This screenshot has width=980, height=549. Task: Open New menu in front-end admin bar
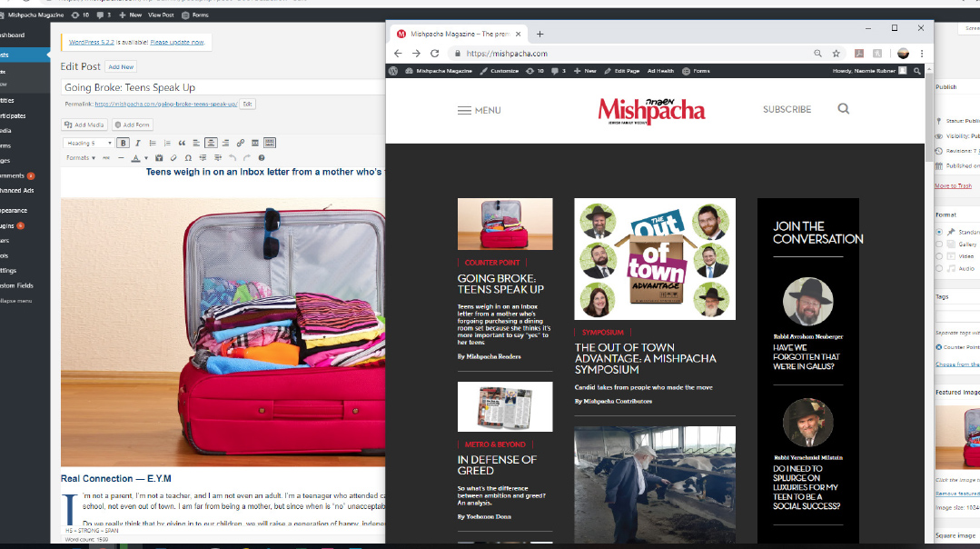point(585,71)
